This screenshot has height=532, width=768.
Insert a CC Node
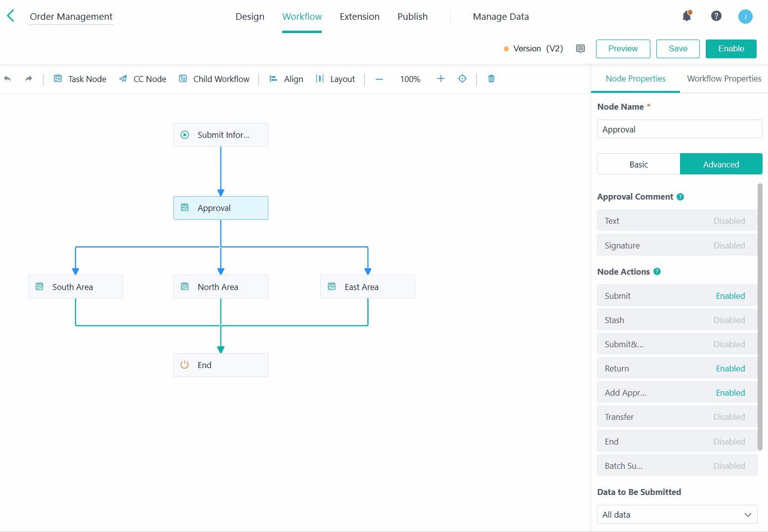pyautogui.click(x=142, y=79)
